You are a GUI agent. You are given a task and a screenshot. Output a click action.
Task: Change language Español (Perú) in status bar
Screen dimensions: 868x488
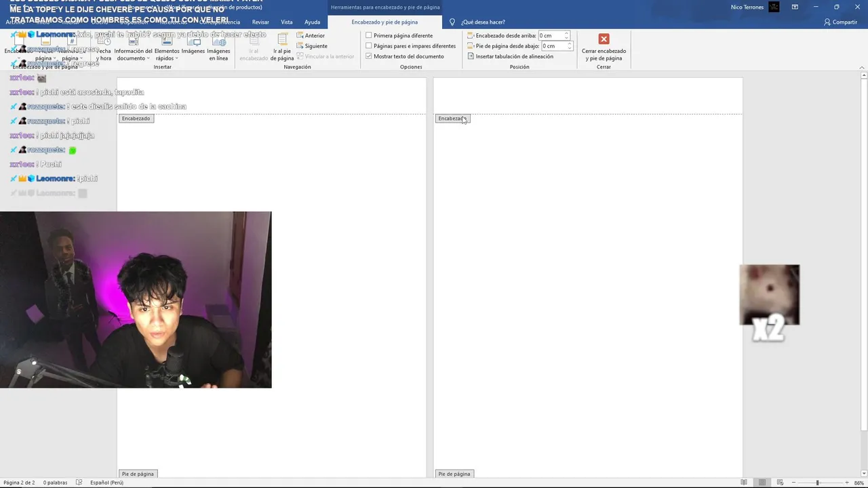(x=106, y=483)
